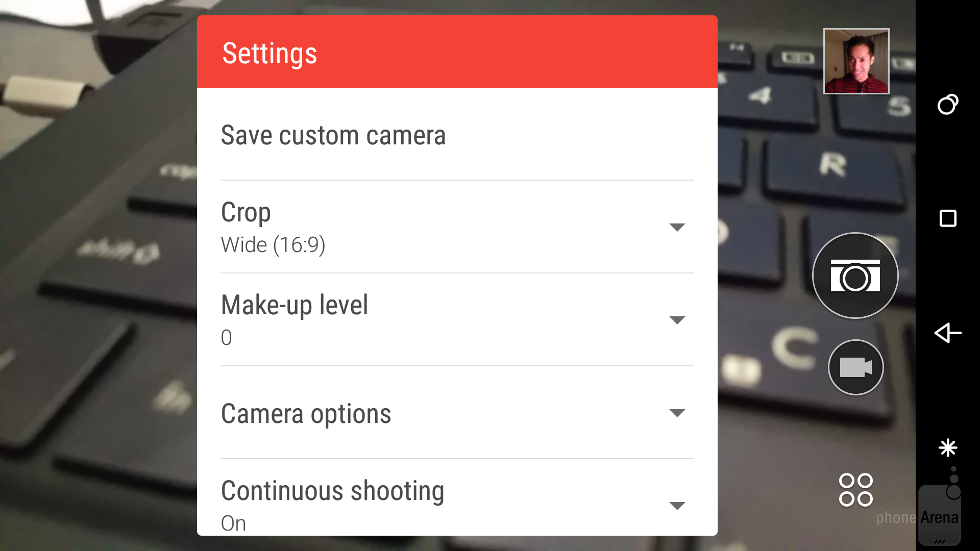
Task: Open the last photo thumbnail
Action: pos(856,61)
